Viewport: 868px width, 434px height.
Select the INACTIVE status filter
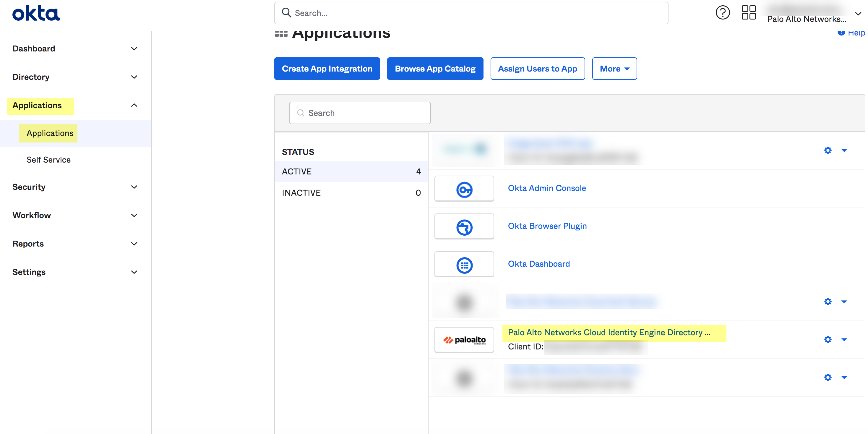301,192
